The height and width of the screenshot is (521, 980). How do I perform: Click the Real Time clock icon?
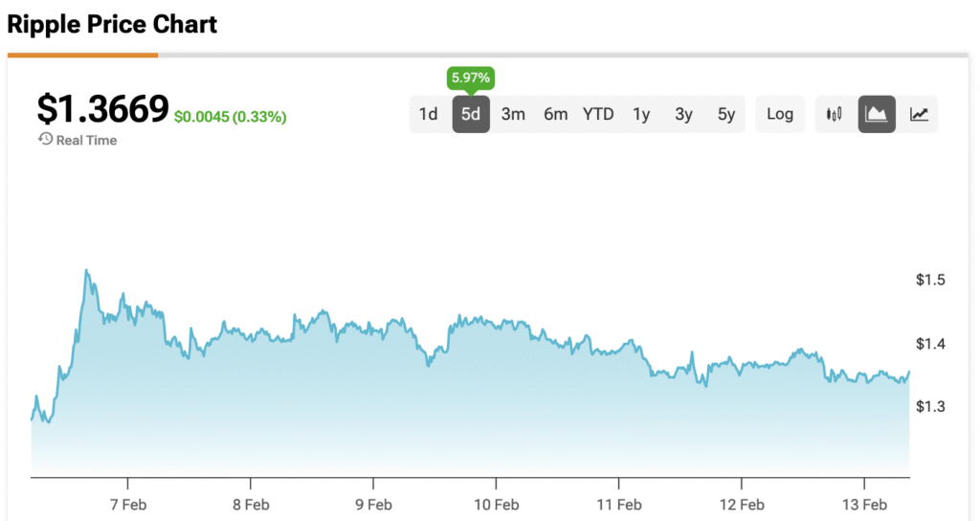click(x=45, y=140)
